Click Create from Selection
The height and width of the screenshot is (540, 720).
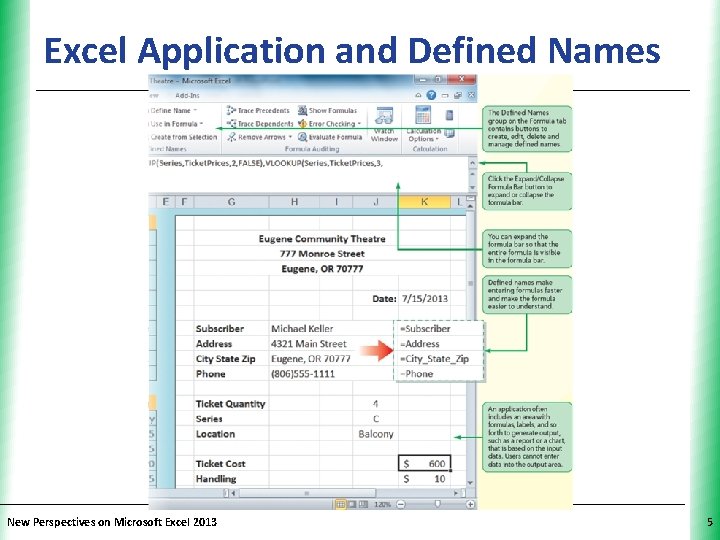click(x=184, y=137)
